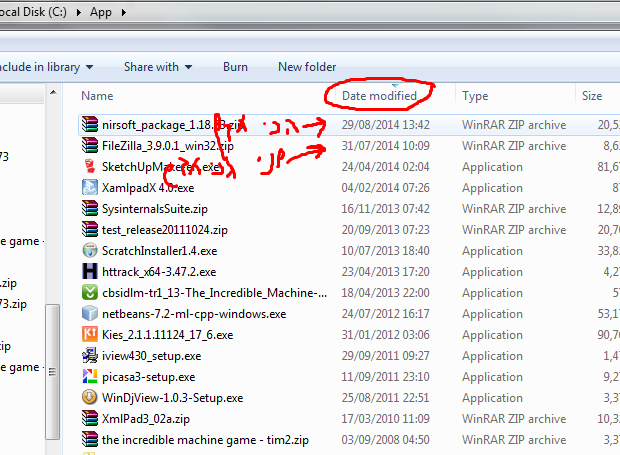The image size is (620, 455).
Task: Expand the breadcrumb arrow after App
Action: click(124, 12)
